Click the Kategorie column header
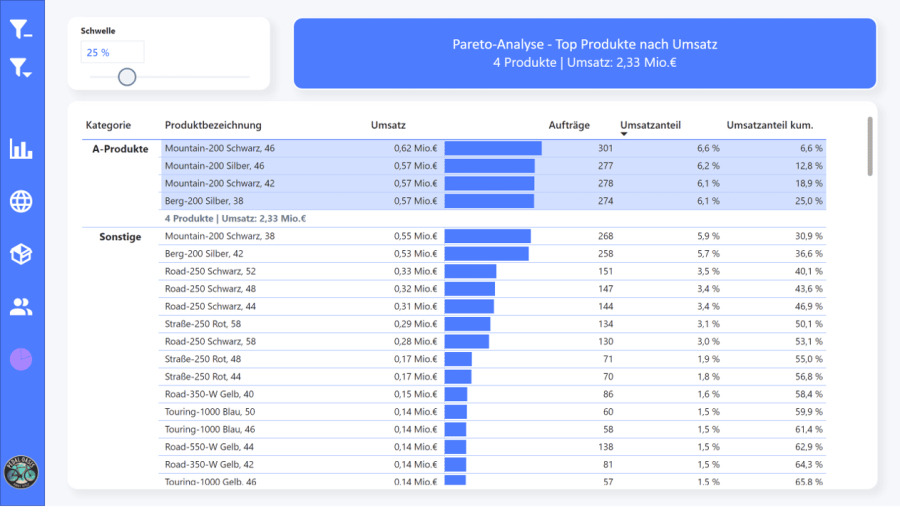This screenshot has height=513, width=900. (x=108, y=125)
